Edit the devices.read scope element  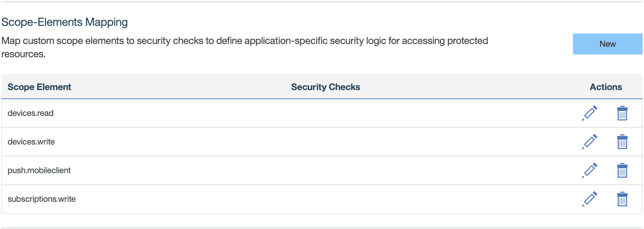[590, 113]
